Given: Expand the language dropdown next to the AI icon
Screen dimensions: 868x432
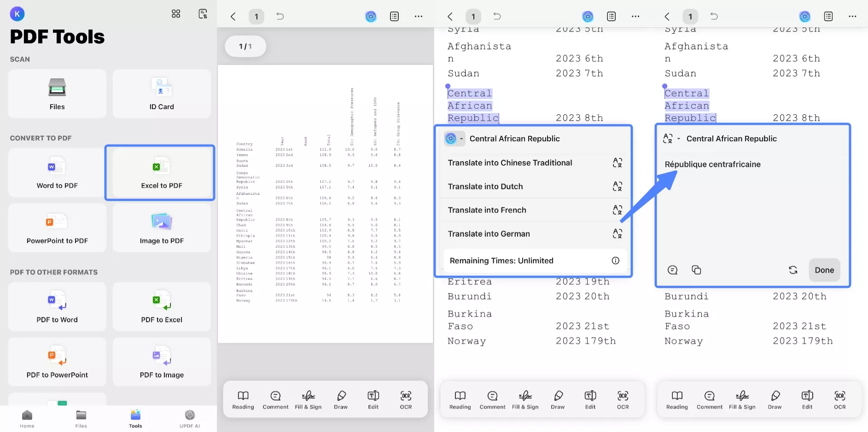Looking at the screenshot, I should click(461, 138).
